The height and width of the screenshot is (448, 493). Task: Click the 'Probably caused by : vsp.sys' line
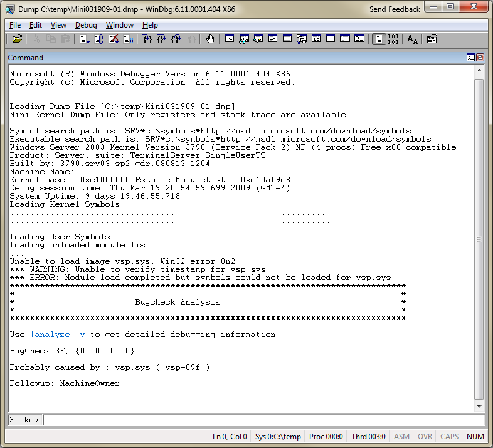click(x=110, y=367)
